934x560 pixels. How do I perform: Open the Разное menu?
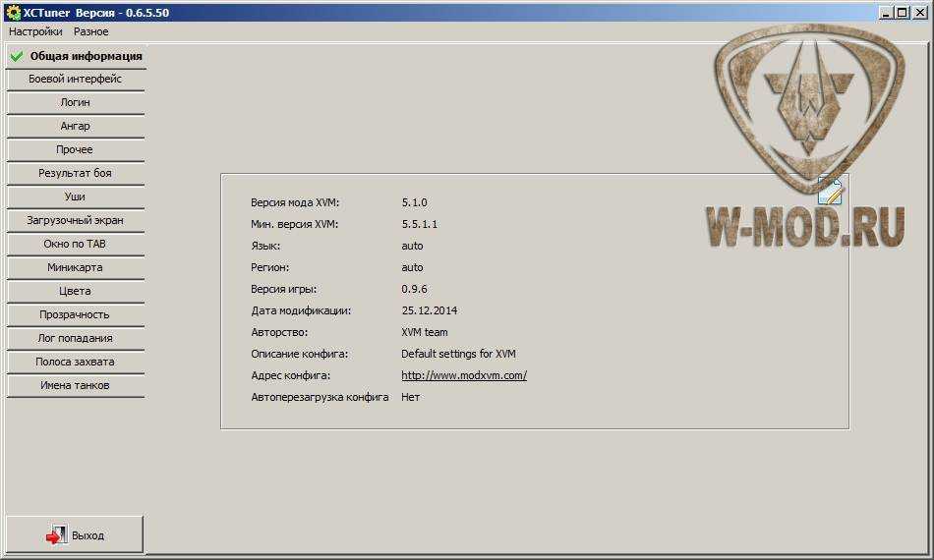(x=91, y=31)
